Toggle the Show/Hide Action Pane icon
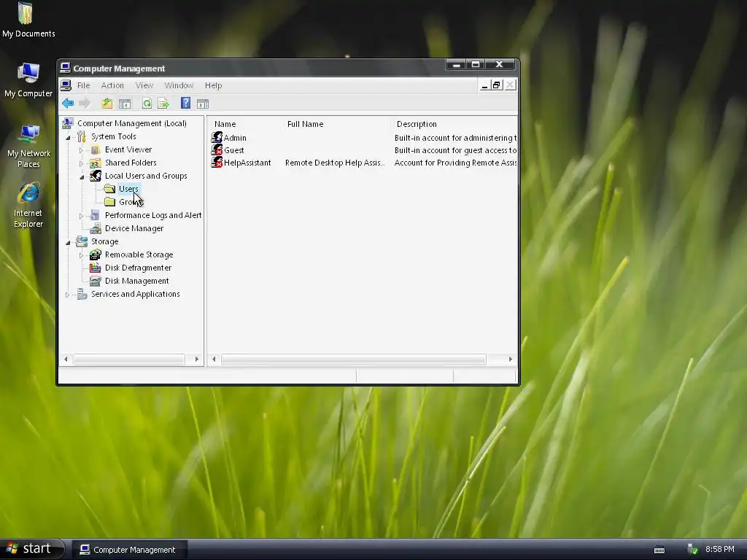Image resolution: width=747 pixels, height=560 pixels. pos(203,104)
